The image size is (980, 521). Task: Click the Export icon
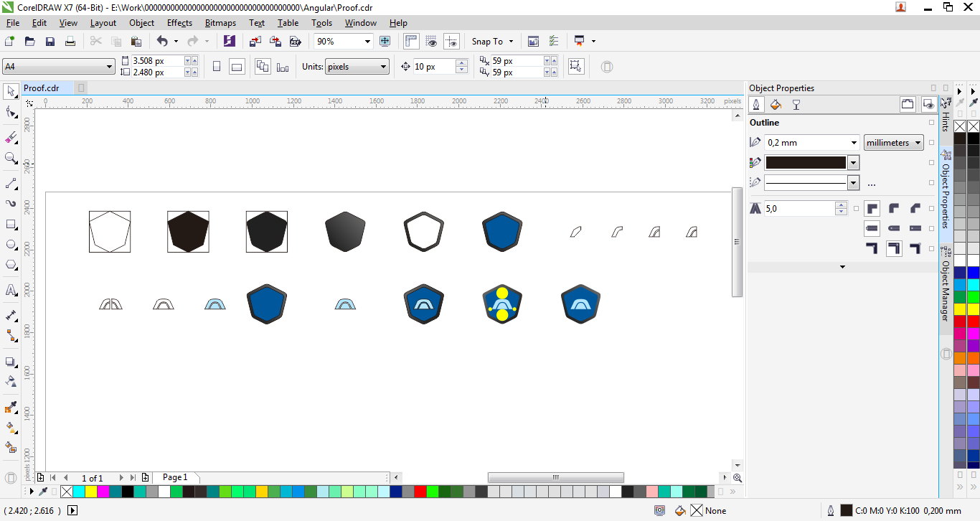pos(275,42)
